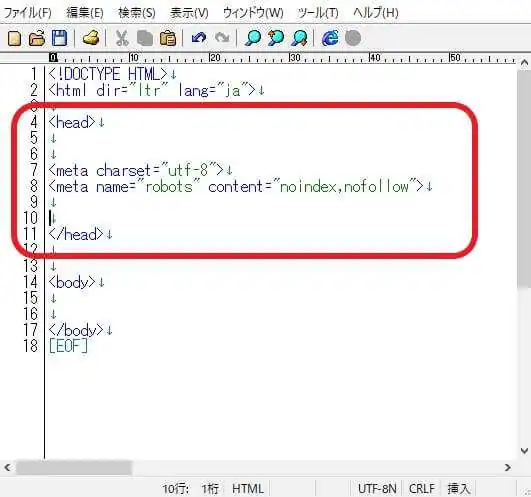Image resolution: width=531 pixels, height=497 pixels.
Task: Open a file using the folder icon
Action: tap(37, 38)
